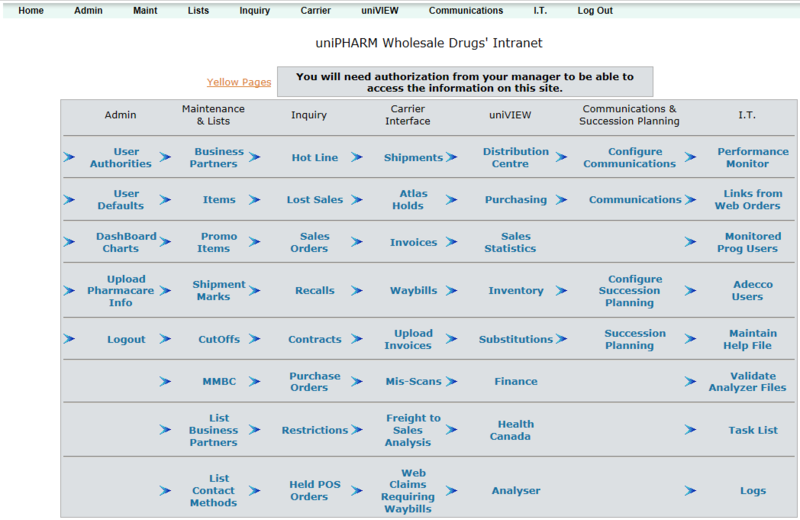Open the Yellow Pages link
800x520 pixels.
tap(239, 82)
